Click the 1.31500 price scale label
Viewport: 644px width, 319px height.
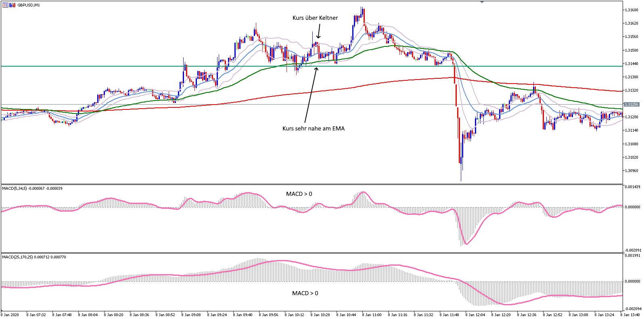[631, 50]
